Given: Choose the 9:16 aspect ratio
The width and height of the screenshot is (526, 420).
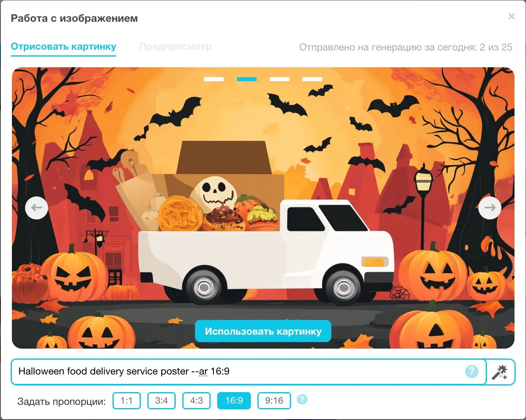Looking at the screenshot, I should (274, 401).
